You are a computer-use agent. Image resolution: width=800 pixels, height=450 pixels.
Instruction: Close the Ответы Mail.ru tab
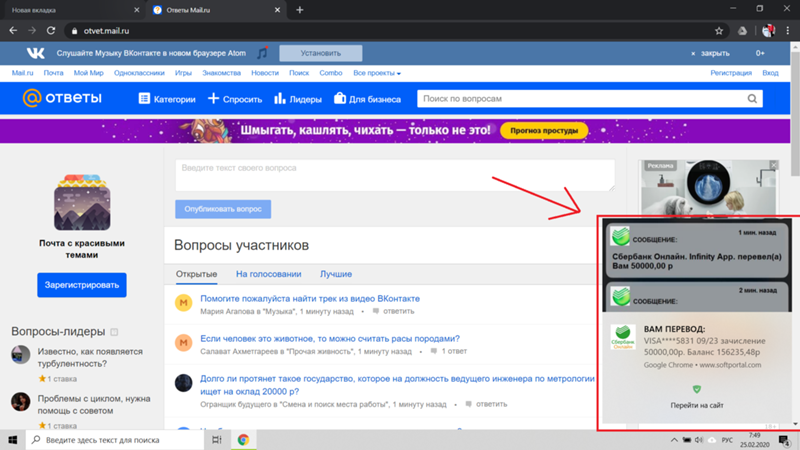pos(277,10)
